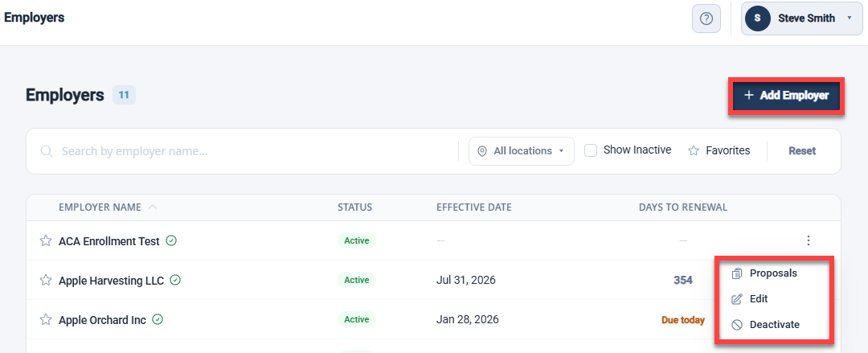
Task: Open Apple Orchard Inc employer
Action: pos(102,320)
